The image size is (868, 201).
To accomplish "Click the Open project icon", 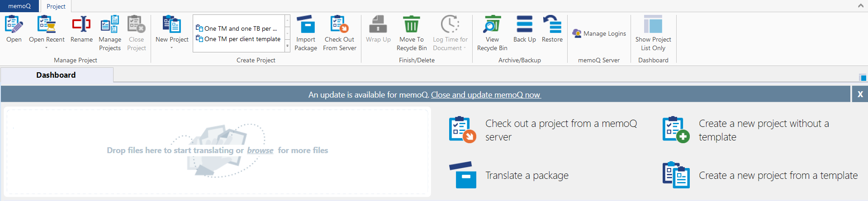I will click(x=14, y=24).
